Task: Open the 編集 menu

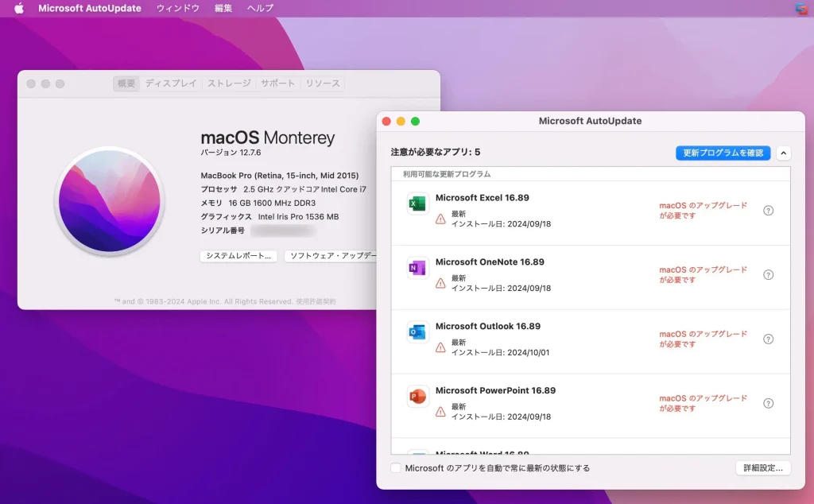Action: pyautogui.click(x=223, y=8)
